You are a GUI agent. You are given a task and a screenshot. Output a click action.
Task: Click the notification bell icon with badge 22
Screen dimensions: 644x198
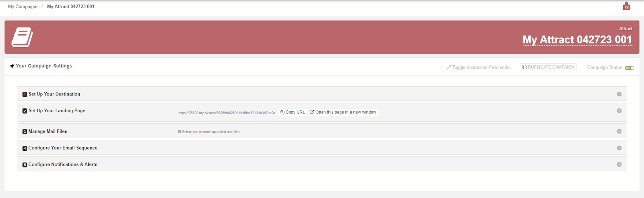pyautogui.click(x=626, y=6)
